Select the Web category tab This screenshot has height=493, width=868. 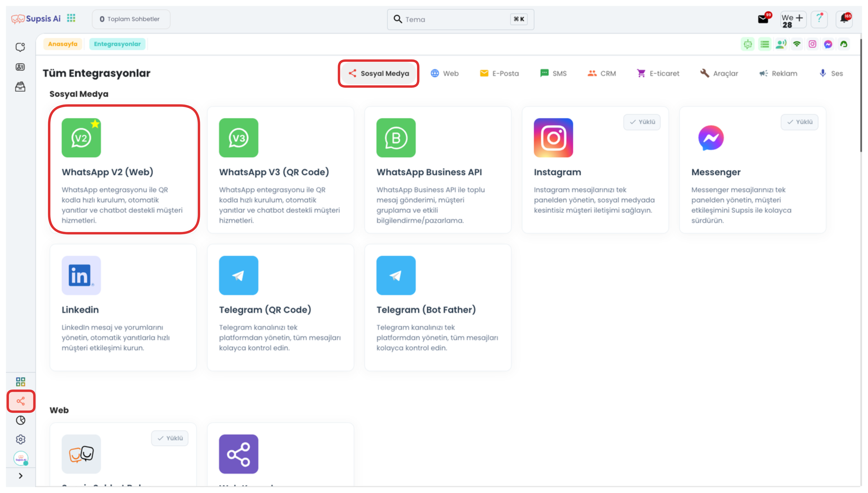pyautogui.click(x=445, y=73)
